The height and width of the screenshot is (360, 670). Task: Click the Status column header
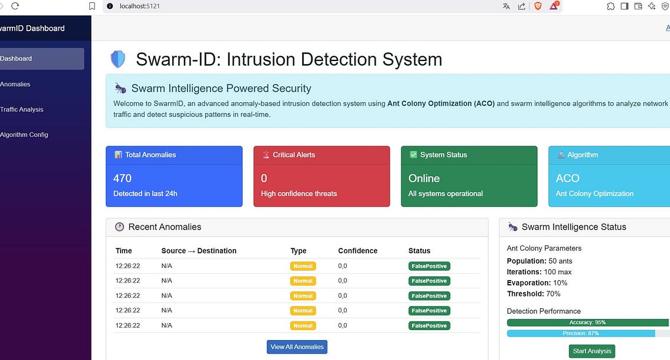coord(419,251)
